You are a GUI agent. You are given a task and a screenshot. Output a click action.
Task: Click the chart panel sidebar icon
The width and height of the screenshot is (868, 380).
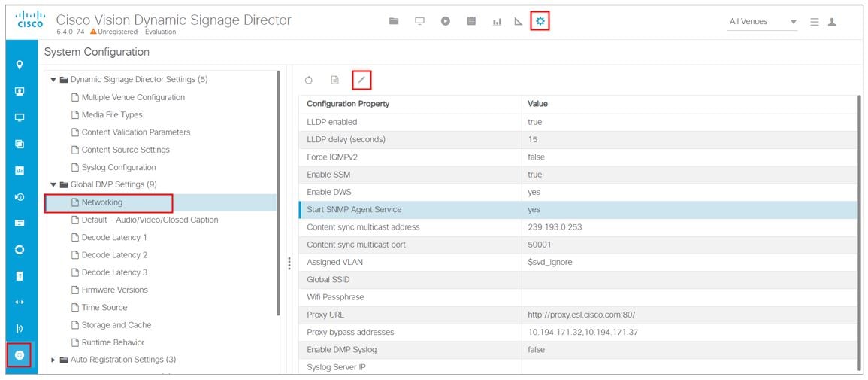pyautogui.click(x=20, y=171)
